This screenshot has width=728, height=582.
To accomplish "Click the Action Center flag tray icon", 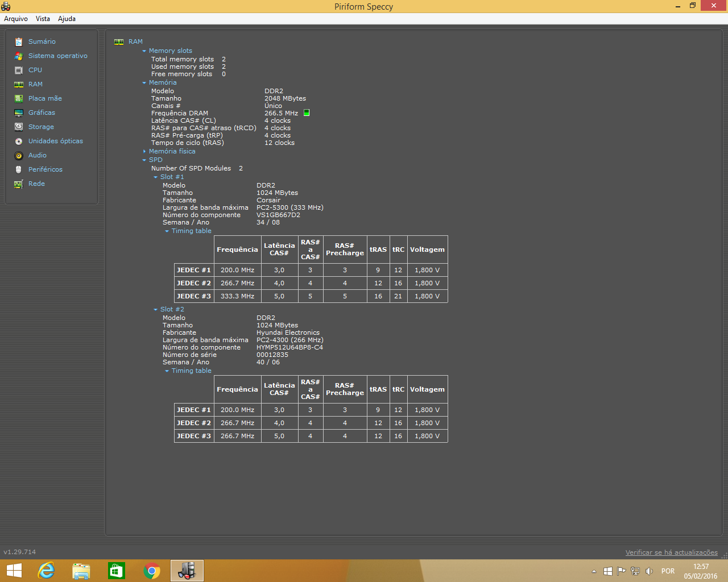I will tap(622, 571).
